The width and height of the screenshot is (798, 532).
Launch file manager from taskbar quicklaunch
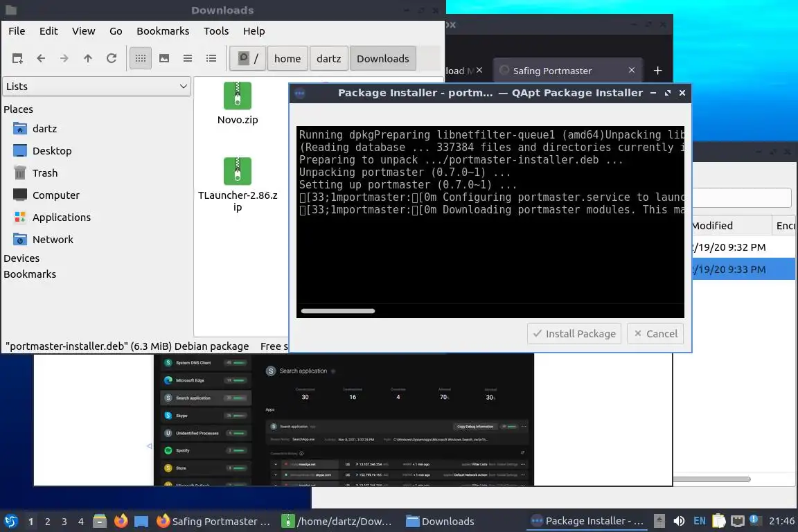pyautogui.click(x=100, y=522)
